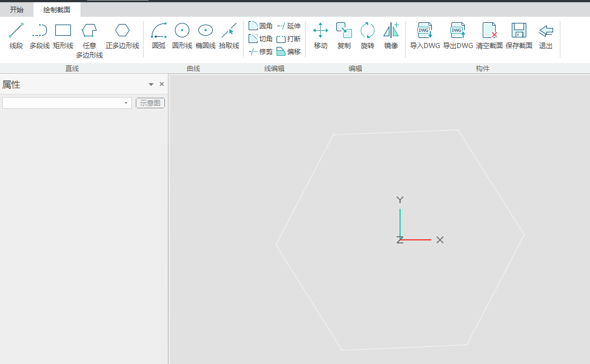Select the 修剪 trim tool
Screen dimensions: 590x364
tap(260, 51)
